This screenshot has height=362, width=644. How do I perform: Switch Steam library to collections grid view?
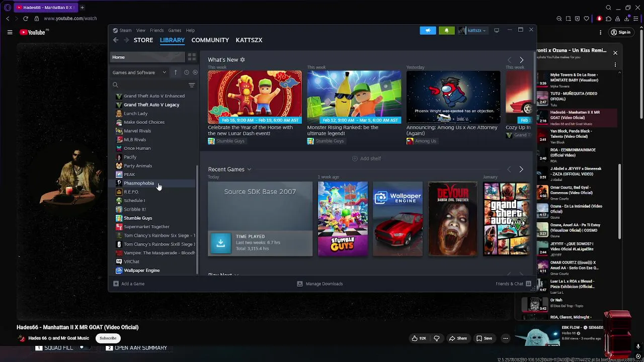pos(192,57)
